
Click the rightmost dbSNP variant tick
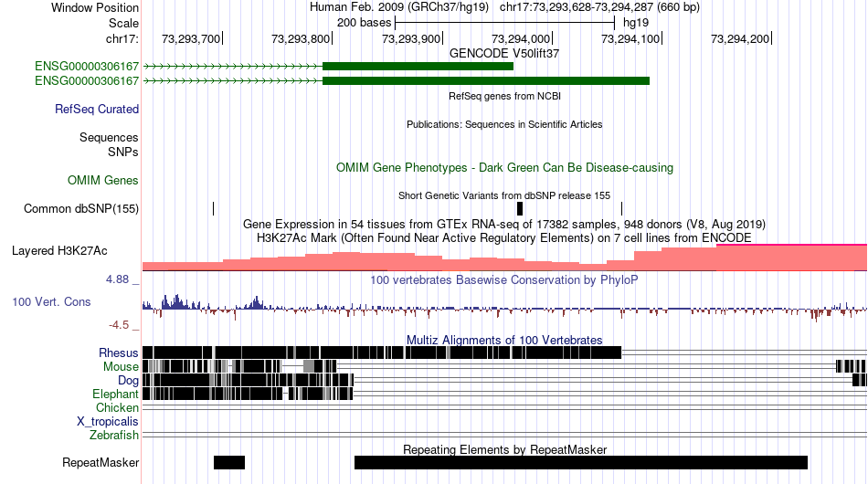pyautogui.click(x=621, y=208)
